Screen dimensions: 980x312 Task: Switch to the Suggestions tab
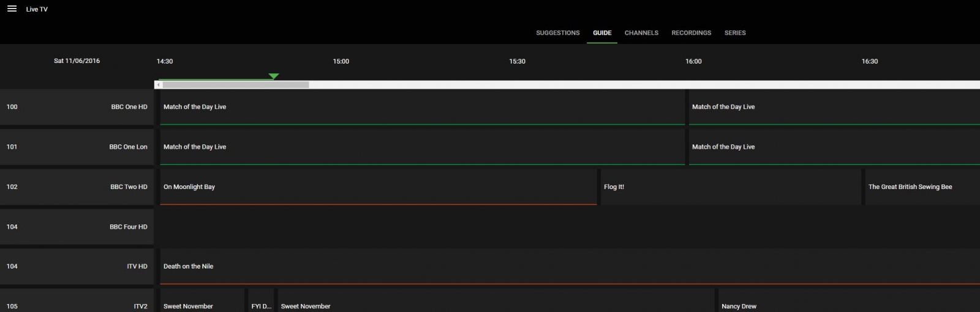pyautogui.click(x=557, y=33)
